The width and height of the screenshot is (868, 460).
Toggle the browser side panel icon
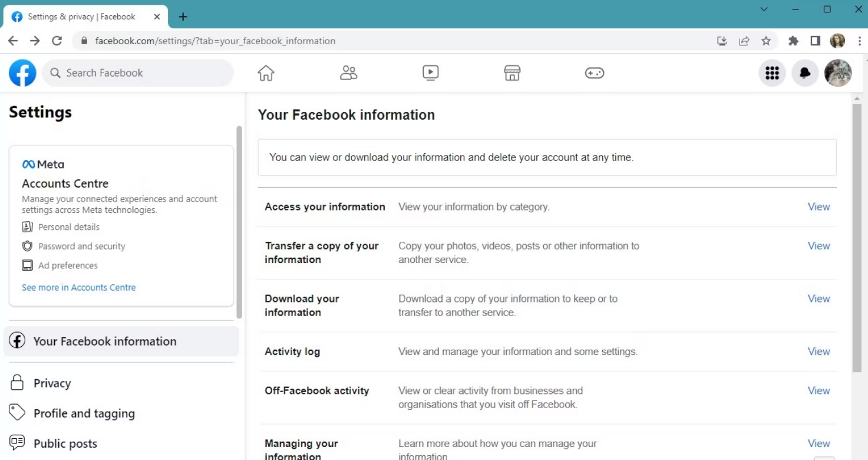pos(816,41)
